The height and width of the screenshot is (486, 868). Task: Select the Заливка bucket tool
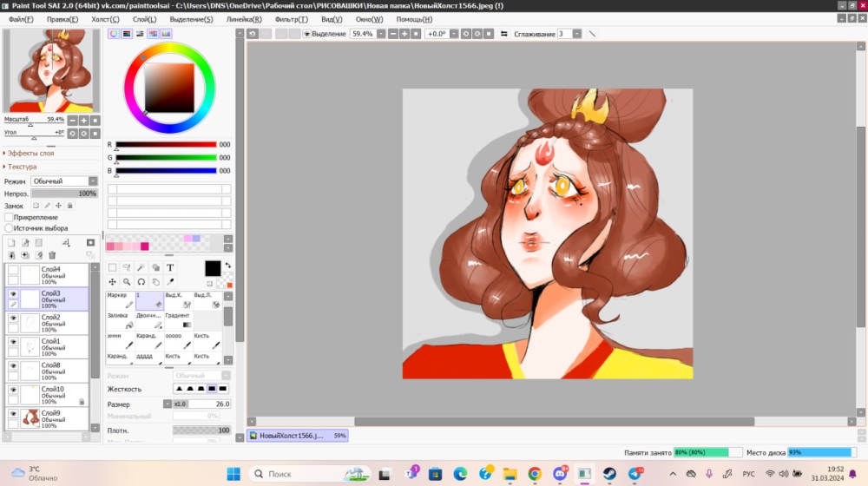(120, 321)
